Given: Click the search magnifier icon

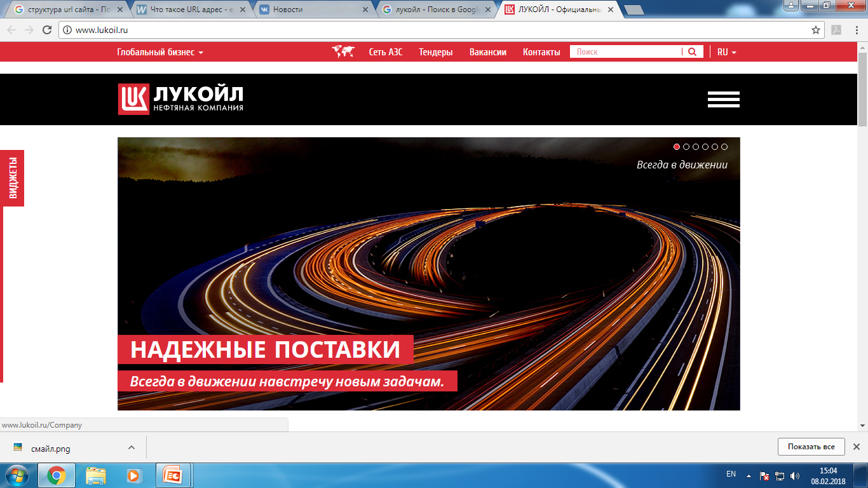Looking at the screenshot, I should coord(693,52).
